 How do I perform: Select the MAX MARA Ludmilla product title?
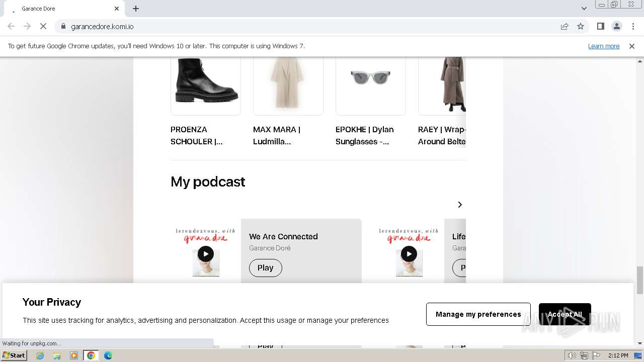pyautogui.click(x=277, y=135)
